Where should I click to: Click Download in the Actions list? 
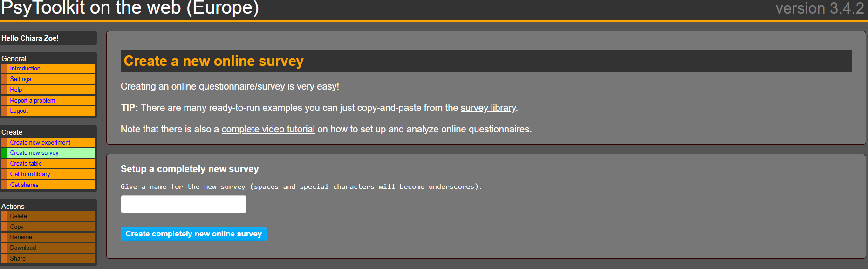[23, 248]
